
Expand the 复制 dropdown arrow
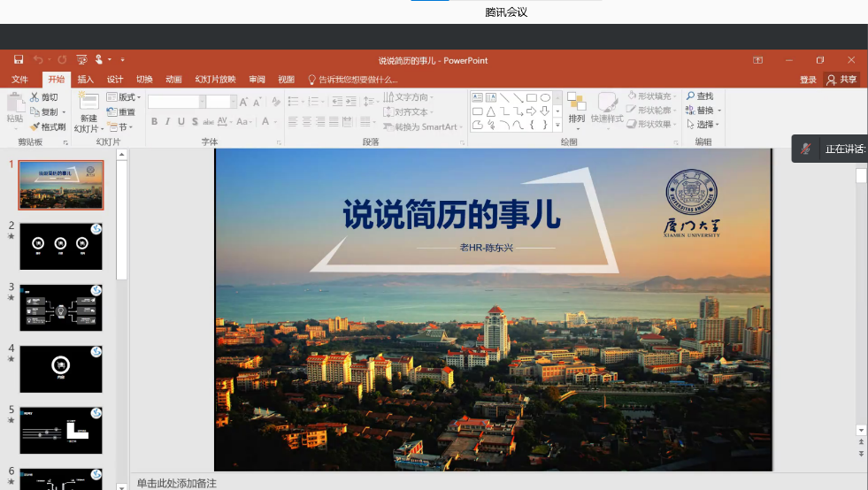(64, 111)
